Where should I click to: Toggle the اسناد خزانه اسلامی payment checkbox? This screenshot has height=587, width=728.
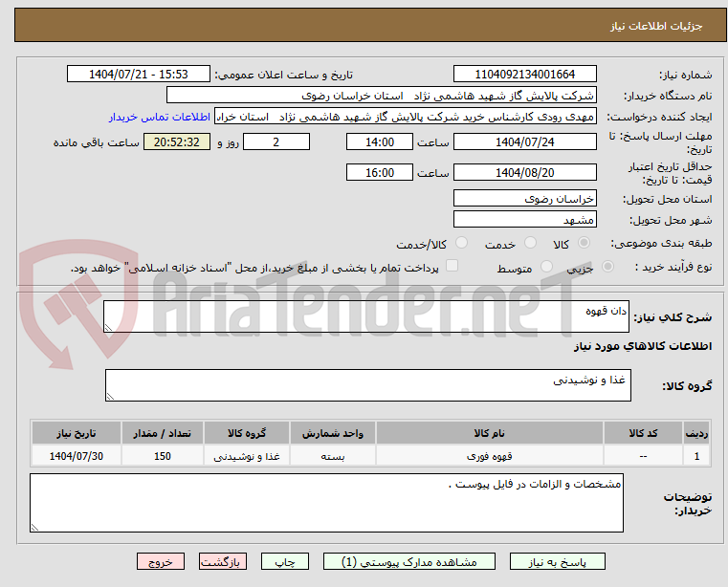(x=452, y=267)
